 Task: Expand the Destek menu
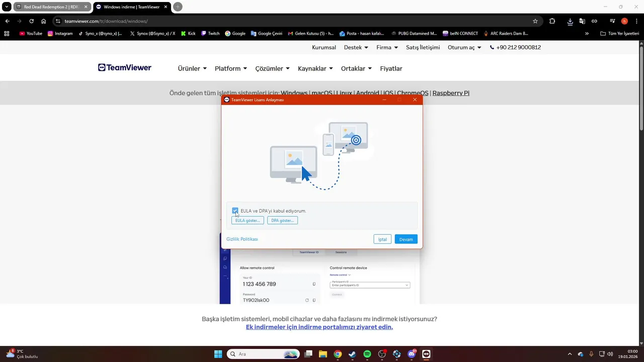pos(356,47)
